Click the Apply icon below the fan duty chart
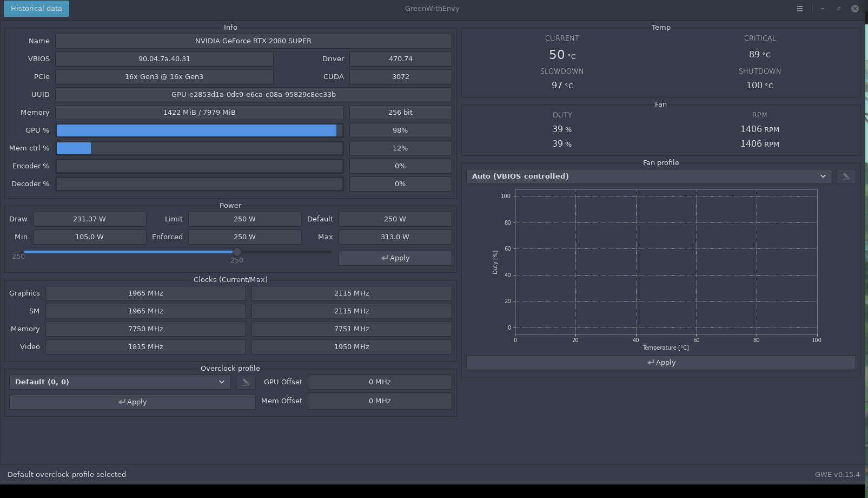The width and height of the screenshot is (868, 498). (660, 362)
